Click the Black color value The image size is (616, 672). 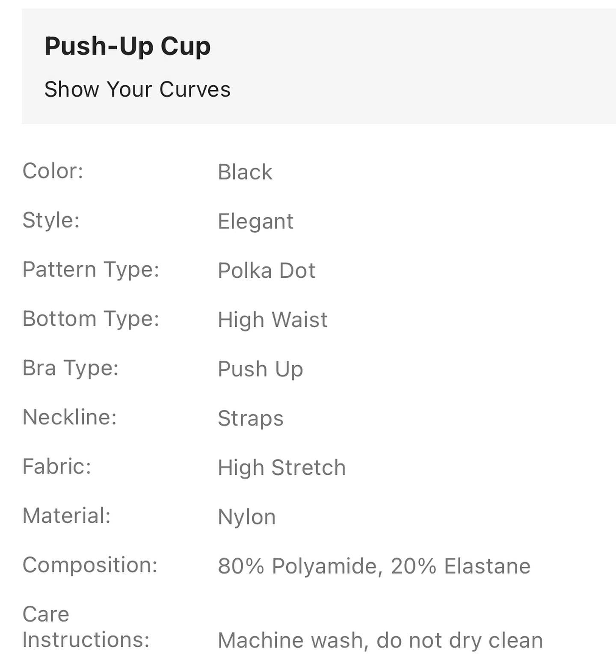245,172
